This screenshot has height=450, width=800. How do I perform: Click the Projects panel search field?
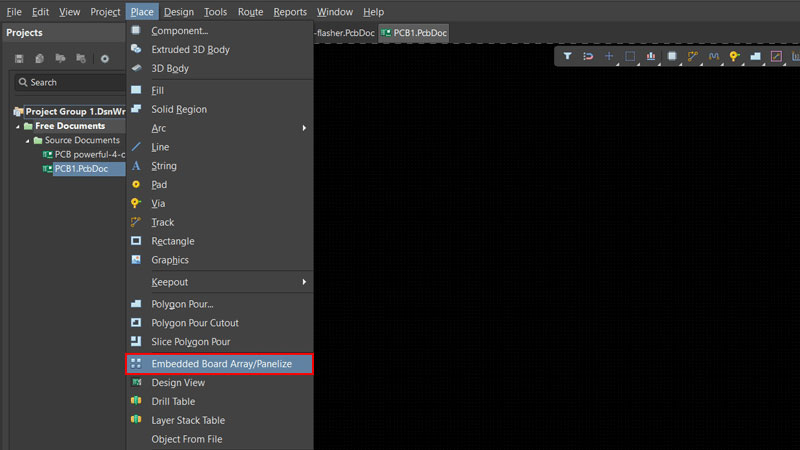pos(70,82)
